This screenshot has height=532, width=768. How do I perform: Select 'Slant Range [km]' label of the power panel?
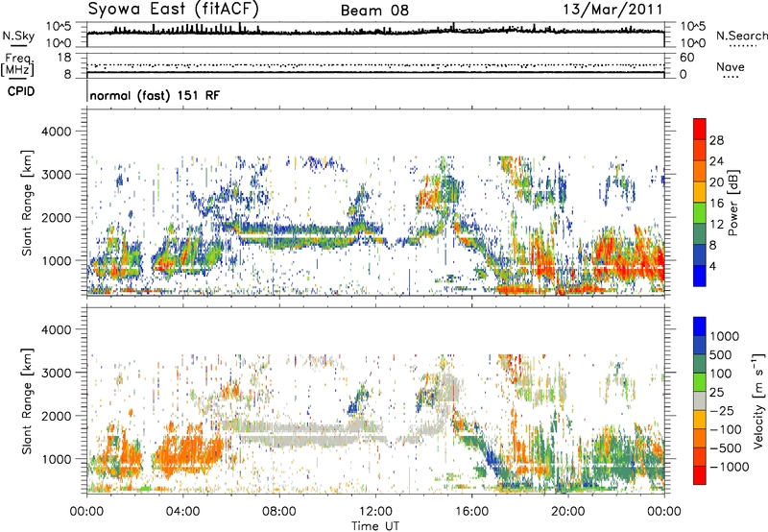pyautogui.click(x=28, y=203)
